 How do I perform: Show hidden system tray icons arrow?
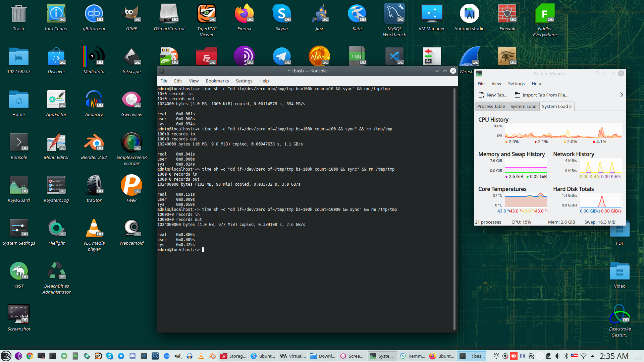(x=592, y=356)
